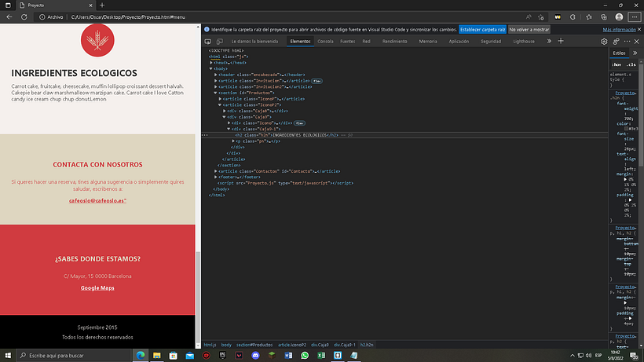Open DevTools feedback/activity icon beside gear
Image resolution: width=644 pixels, height=362 pixels.
pyautogui.click(x=616, y=42)
